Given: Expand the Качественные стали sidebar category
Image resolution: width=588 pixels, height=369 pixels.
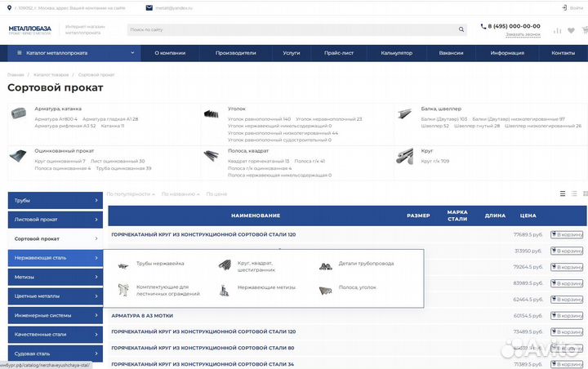Looking at the screenshot, I should click(56, 335).
